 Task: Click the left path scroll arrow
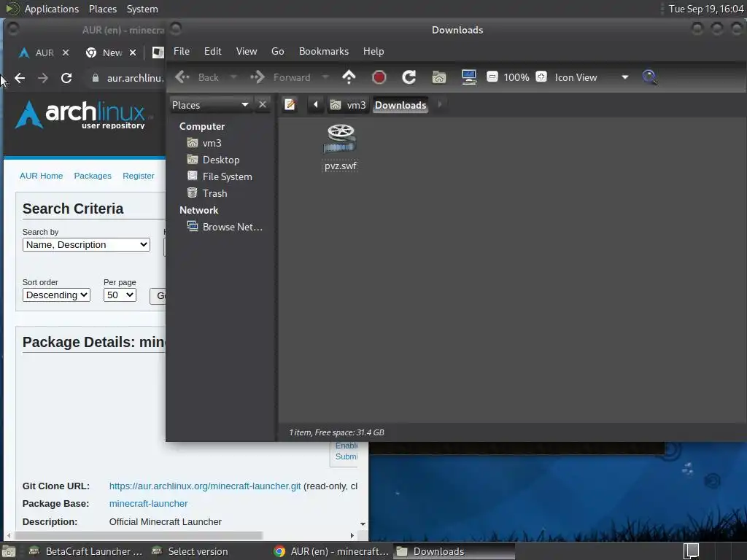coord(315,105)
